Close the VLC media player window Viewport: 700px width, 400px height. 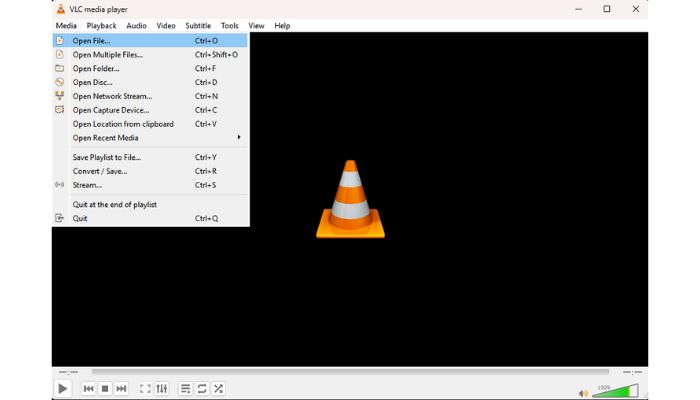[636, 9]
